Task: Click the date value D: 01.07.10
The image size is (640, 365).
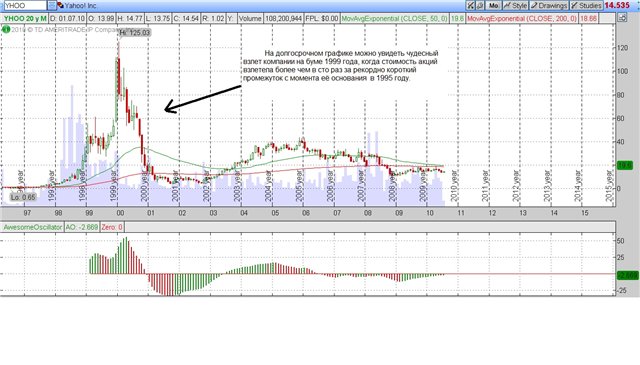Action: (x=67, y=18)
